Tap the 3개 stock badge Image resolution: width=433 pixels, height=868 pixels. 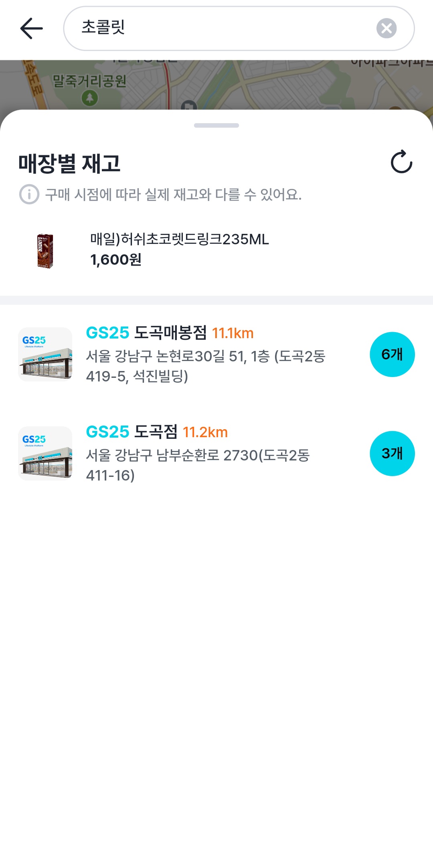pyautogui.click(x=392, y=453)
